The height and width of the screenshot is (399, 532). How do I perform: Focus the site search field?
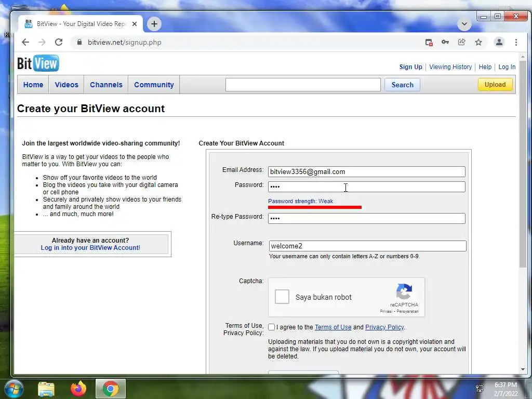pyautogui.click(x=303, y=85)
